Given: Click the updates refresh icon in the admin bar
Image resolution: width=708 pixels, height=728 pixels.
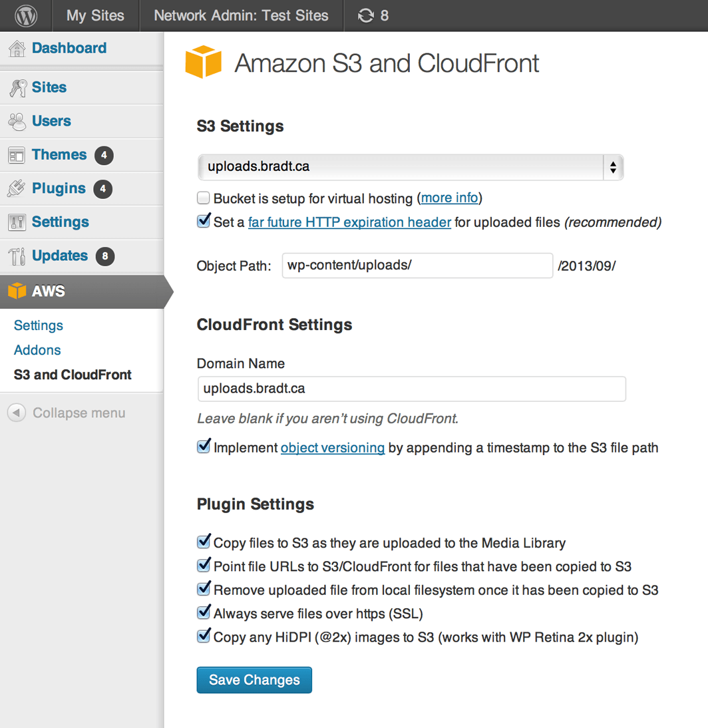Looking at the screenshot, I should tap(366, 16).
